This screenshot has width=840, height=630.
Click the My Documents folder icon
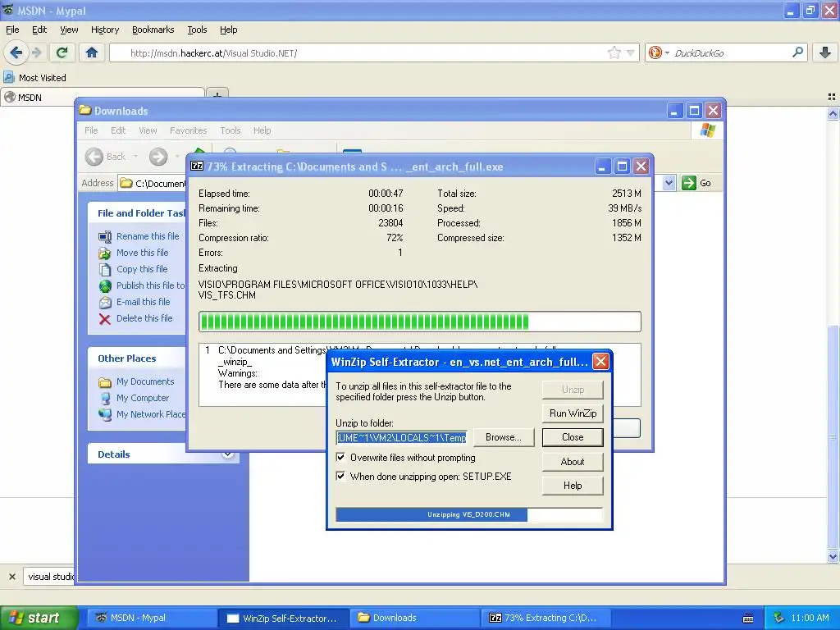[105, 382]
